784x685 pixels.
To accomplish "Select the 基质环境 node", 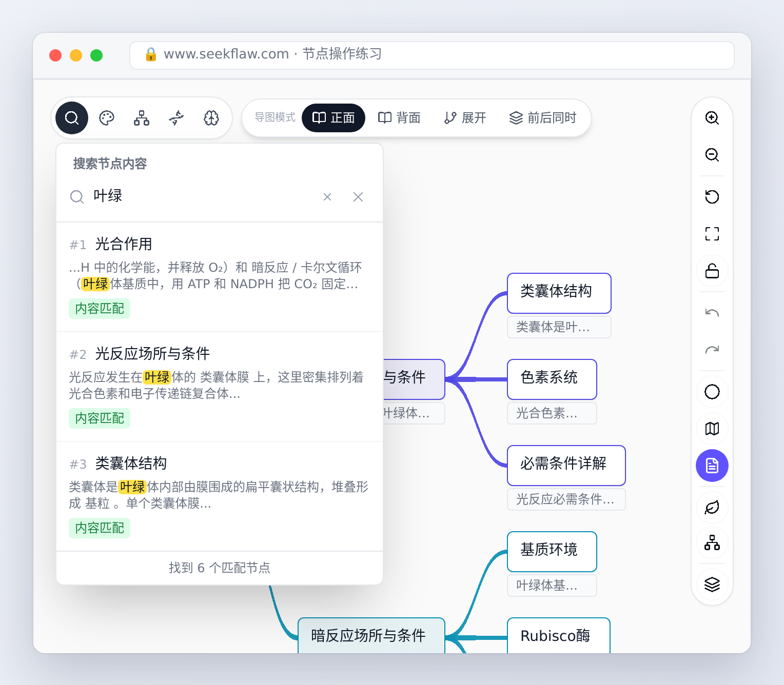I will (x=552, y=552).
